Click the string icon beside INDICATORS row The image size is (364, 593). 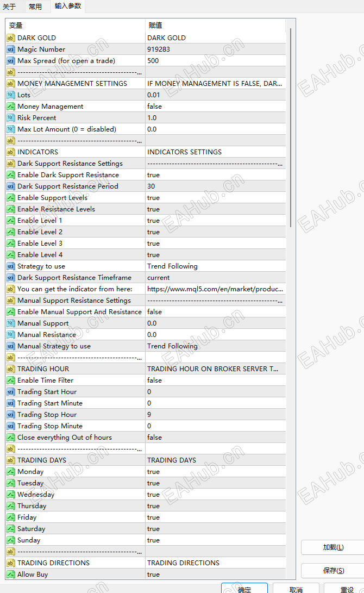10,152
